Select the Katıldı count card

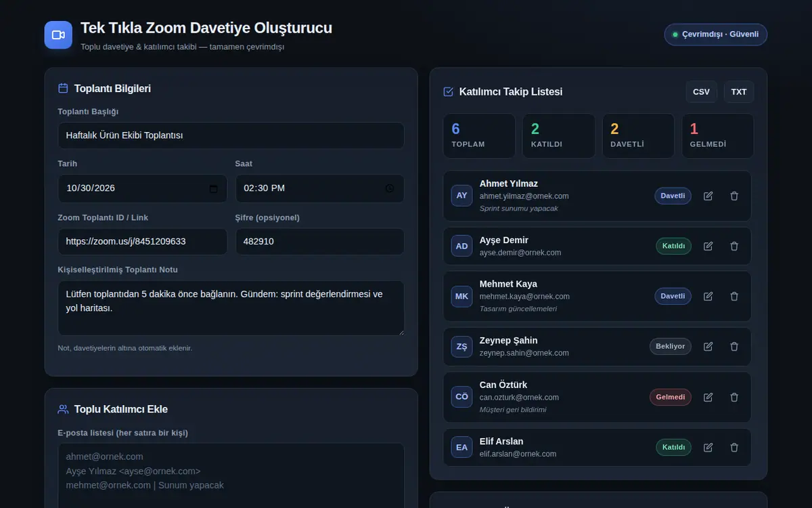559,135
